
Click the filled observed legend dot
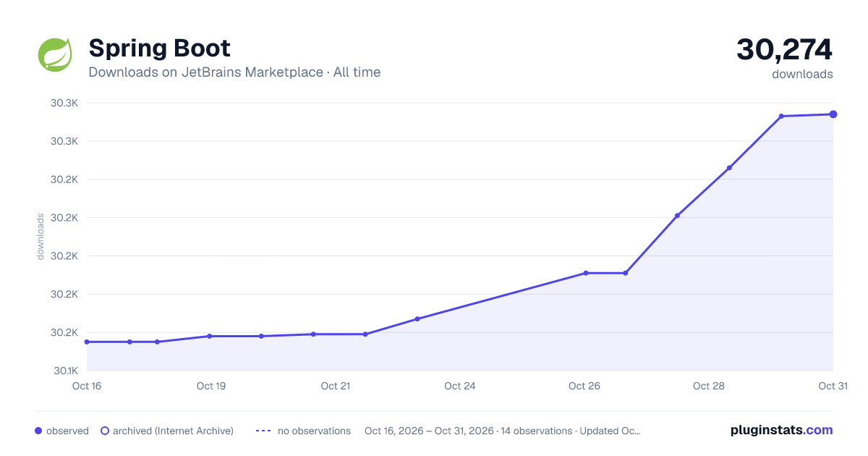tap(38, 431)
